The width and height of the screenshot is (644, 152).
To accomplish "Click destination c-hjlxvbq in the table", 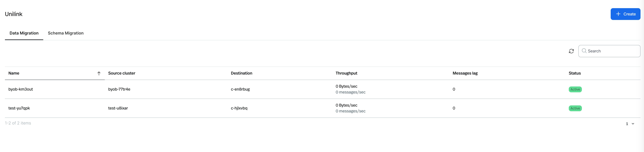I will point(239,108).
